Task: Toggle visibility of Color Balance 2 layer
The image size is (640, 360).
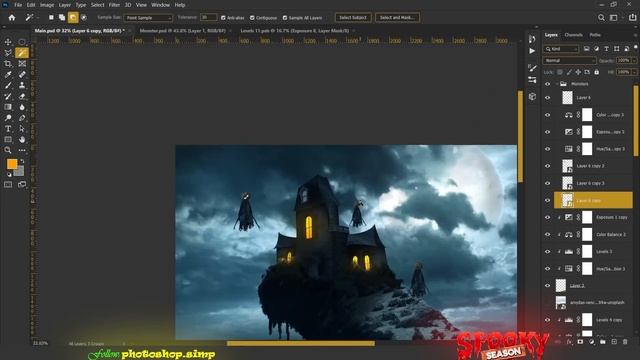Action: click(x=548, y=235)
